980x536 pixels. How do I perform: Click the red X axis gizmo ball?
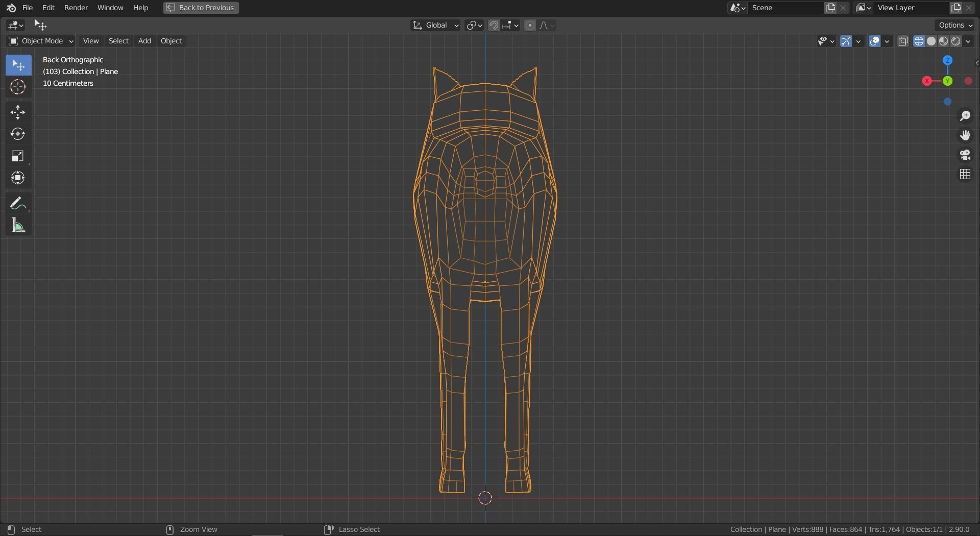(x=927, y=81)
